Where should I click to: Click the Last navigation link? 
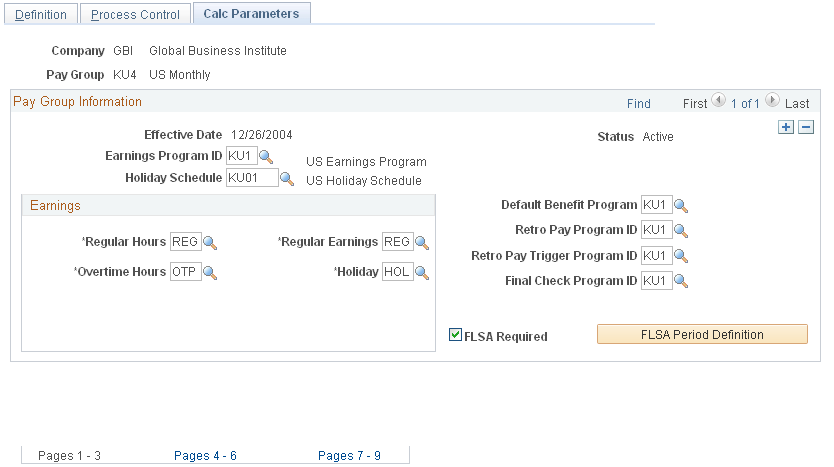[x=797, y=104]
